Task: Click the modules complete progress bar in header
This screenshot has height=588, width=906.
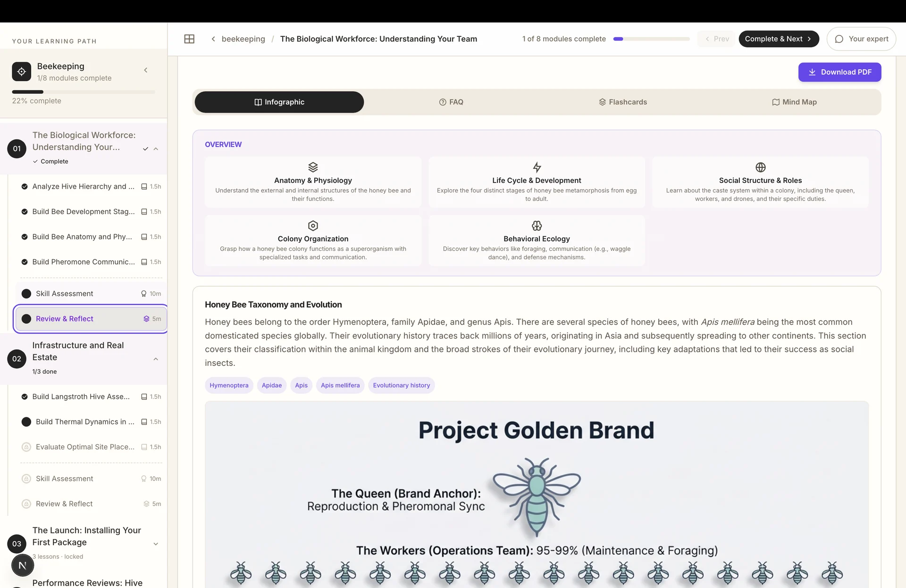Action: point(651,39)
